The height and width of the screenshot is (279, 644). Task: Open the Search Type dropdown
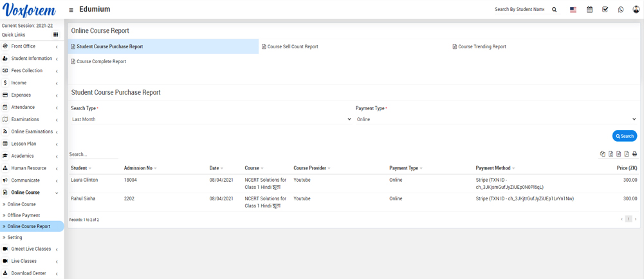coord(211,119)
